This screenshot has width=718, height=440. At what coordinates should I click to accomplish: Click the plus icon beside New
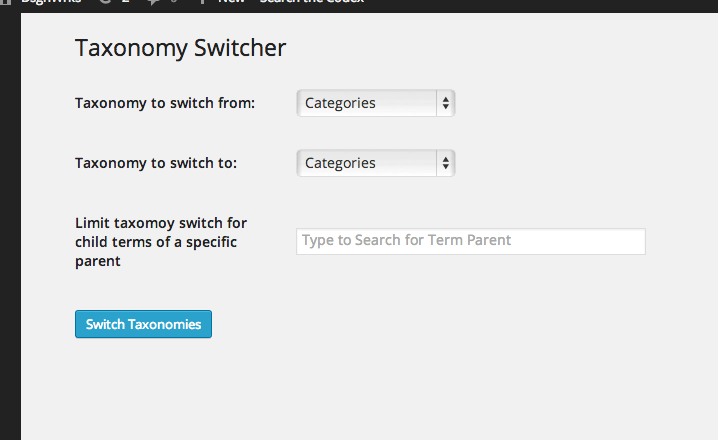202,2
